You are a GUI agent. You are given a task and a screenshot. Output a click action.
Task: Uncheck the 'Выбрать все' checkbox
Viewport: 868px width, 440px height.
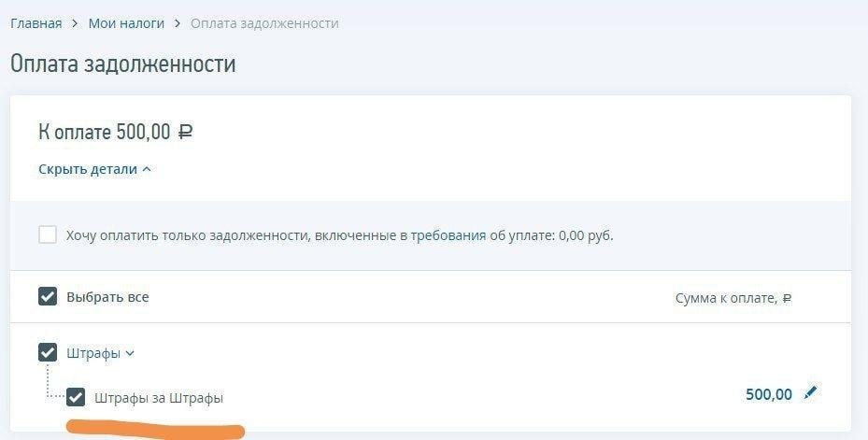(48, 297)
